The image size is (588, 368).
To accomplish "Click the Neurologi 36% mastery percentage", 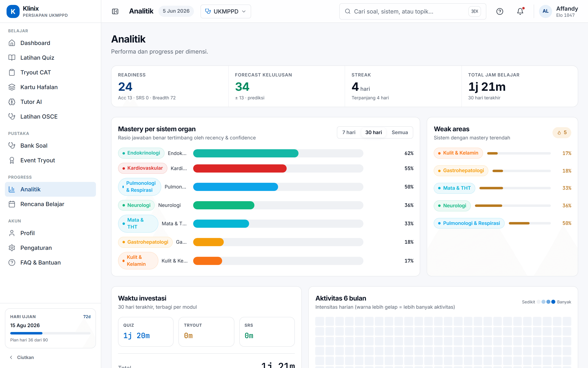I will tap(409, 205).
